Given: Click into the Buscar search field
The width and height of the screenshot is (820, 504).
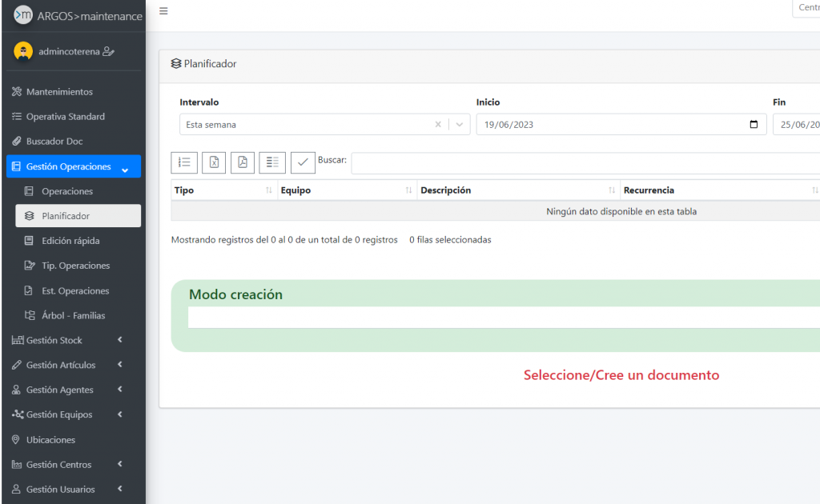Looking at the screenshot, I should pos(585,163).
